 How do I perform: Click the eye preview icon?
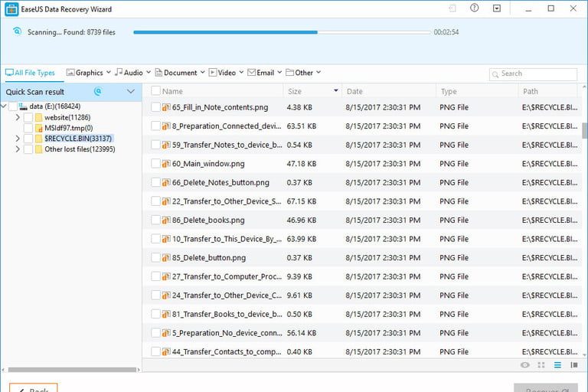[x=525, y=365]
